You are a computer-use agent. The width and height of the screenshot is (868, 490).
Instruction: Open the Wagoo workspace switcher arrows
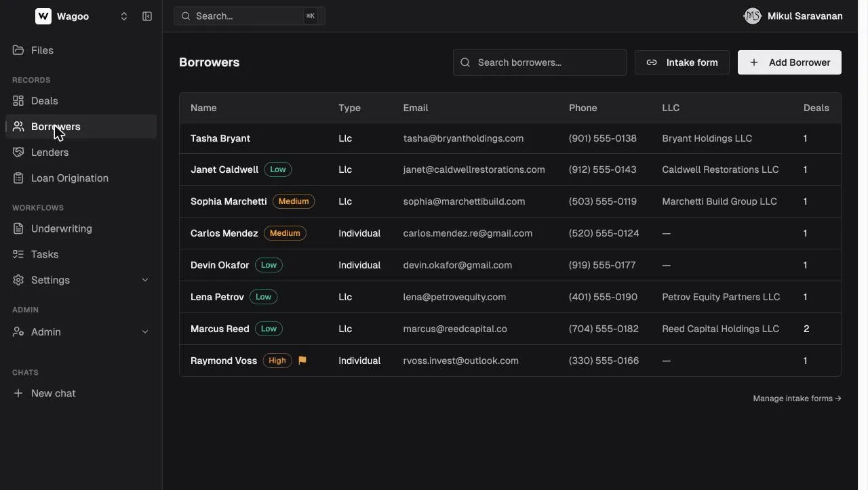pos(124,16)
